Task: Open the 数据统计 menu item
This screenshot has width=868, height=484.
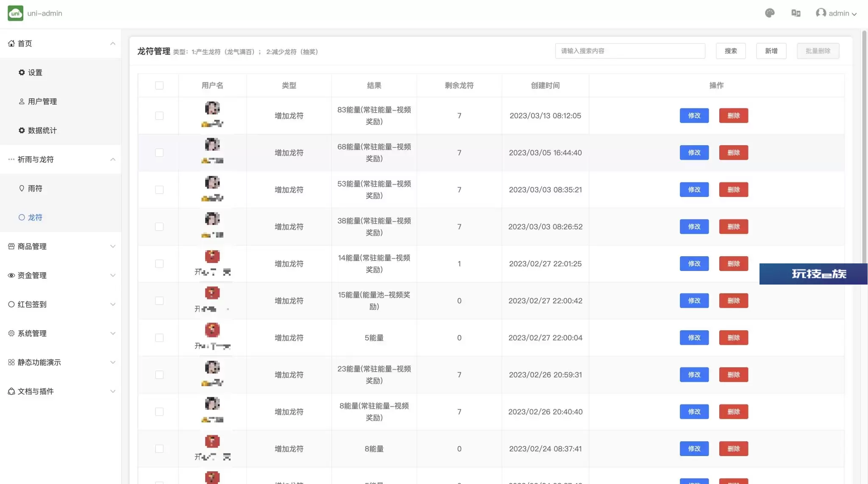Action: [42, 130]
